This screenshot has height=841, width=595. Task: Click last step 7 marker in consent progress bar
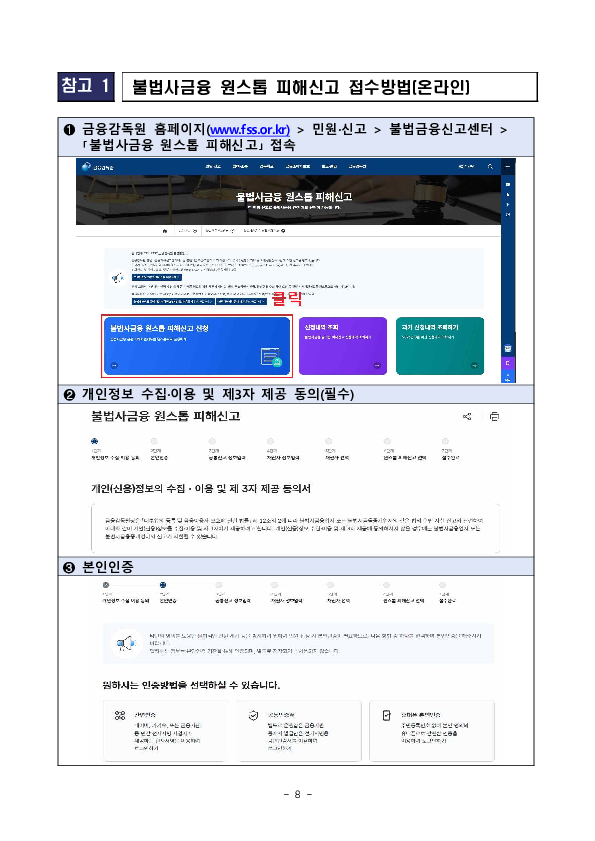tap(445, 441)
